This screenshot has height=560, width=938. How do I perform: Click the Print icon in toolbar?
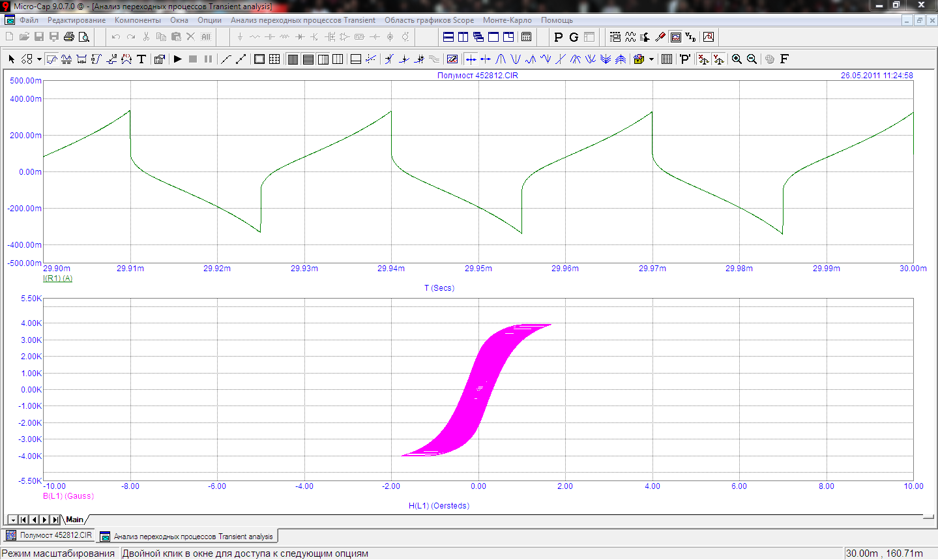(68, 37)
